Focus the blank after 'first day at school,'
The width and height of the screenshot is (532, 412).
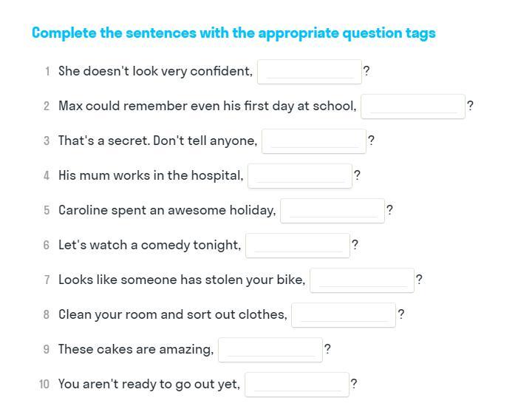[x=413, y=107]
